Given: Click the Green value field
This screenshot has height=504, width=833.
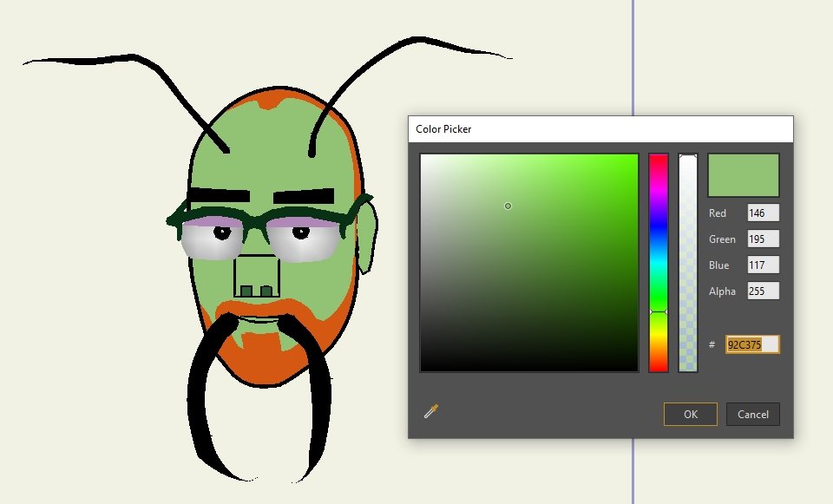Looking at the screenshot, I should pyautogui.click(x=763, y=239).
